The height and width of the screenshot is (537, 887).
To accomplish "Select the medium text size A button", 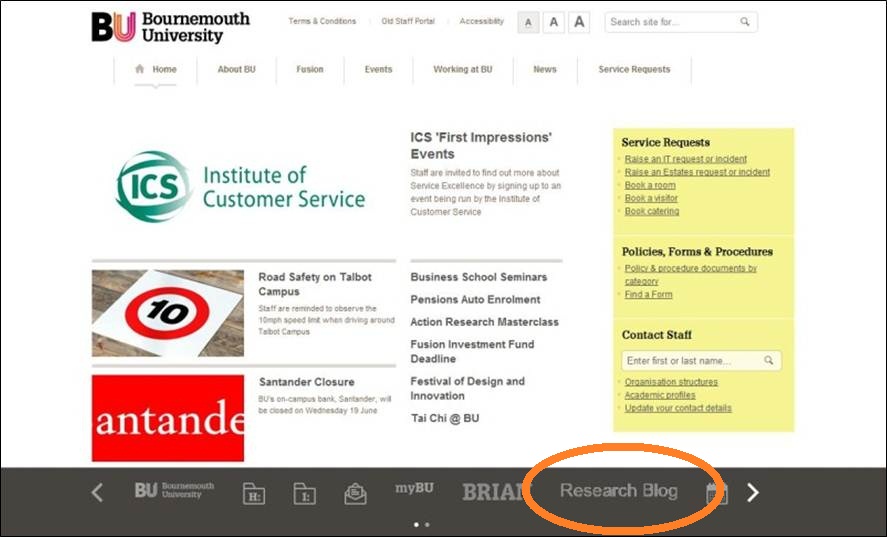I will (554, 23).
